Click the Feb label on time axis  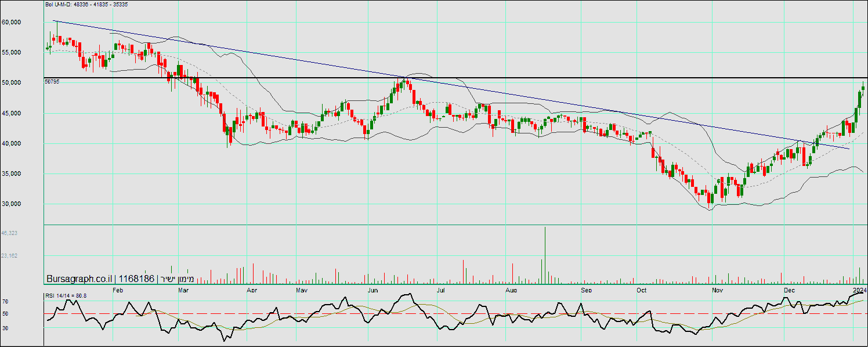tap(117, 289)
